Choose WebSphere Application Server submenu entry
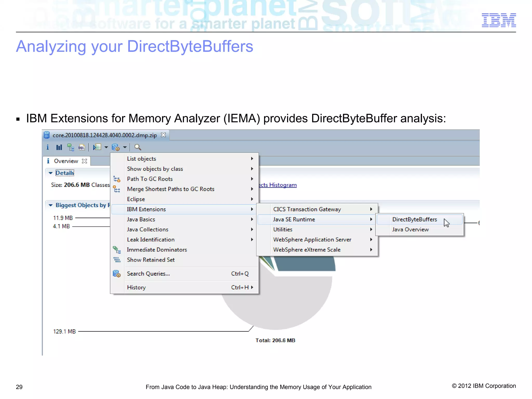The height and width of the screenshot is (399, 532). 317,240
